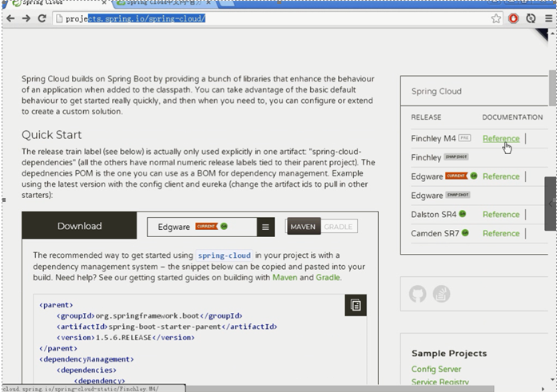Click Dalston SR4 release name
The image size is (557, 392).
pyautogui.click(x=433, y=214)
